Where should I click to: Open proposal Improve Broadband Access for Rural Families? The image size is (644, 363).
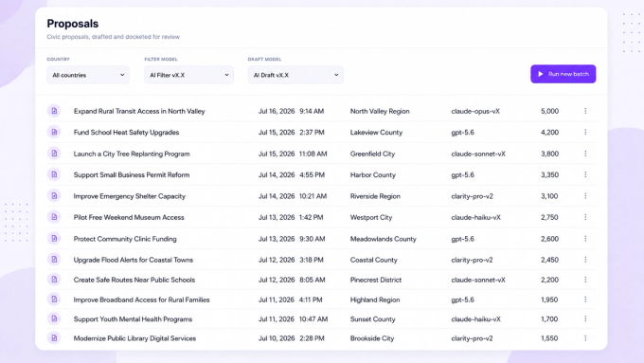[x=141, y=299]
